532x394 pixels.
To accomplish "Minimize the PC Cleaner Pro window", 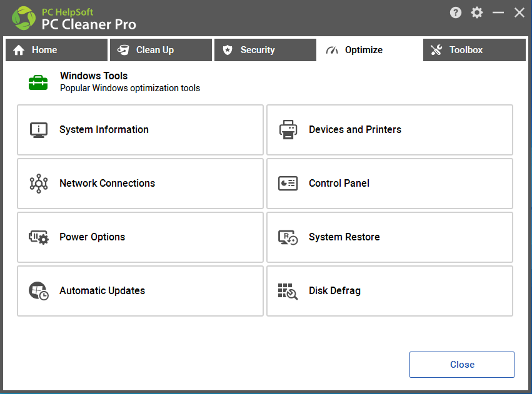I will pyautogui.click(x=498, y=13).
